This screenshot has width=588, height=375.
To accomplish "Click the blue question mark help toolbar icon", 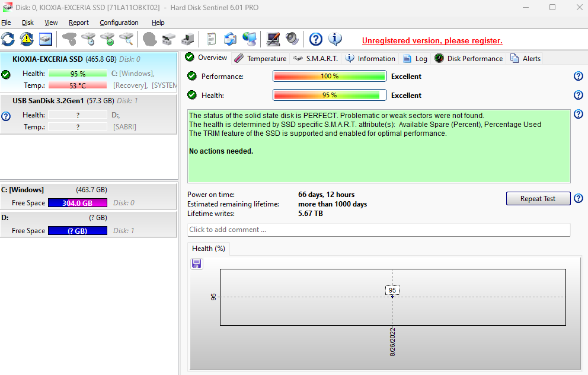I will point(316,39).
